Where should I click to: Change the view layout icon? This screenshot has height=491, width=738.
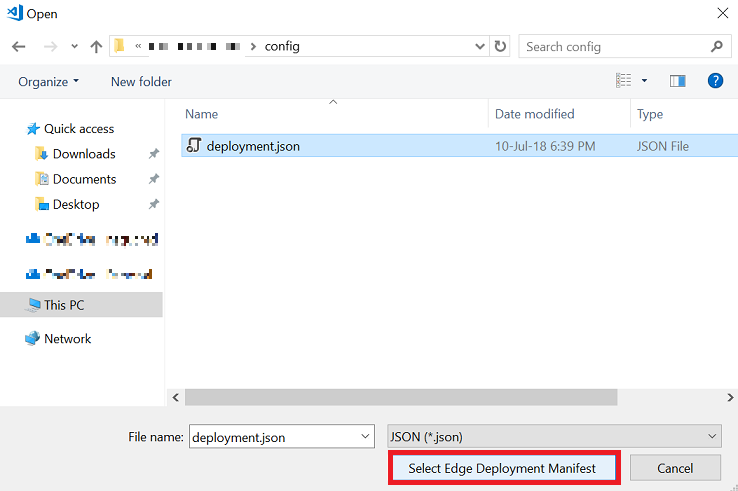(623, 81)
